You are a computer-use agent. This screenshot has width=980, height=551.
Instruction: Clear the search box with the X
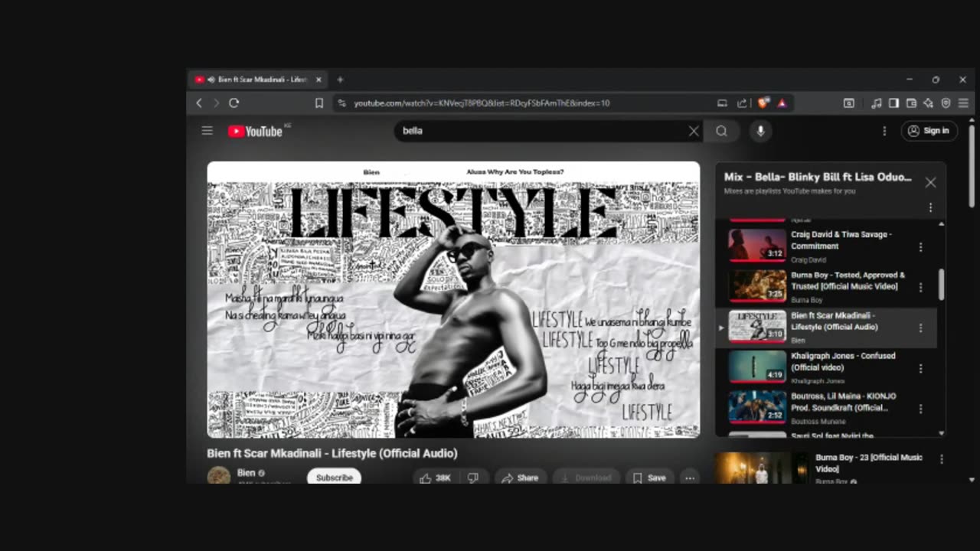click(x=694, y=131)
